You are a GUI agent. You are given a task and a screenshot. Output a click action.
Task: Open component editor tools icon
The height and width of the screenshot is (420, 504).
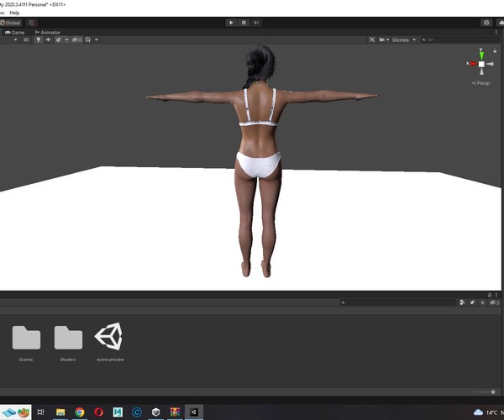(x=372, y=39)
